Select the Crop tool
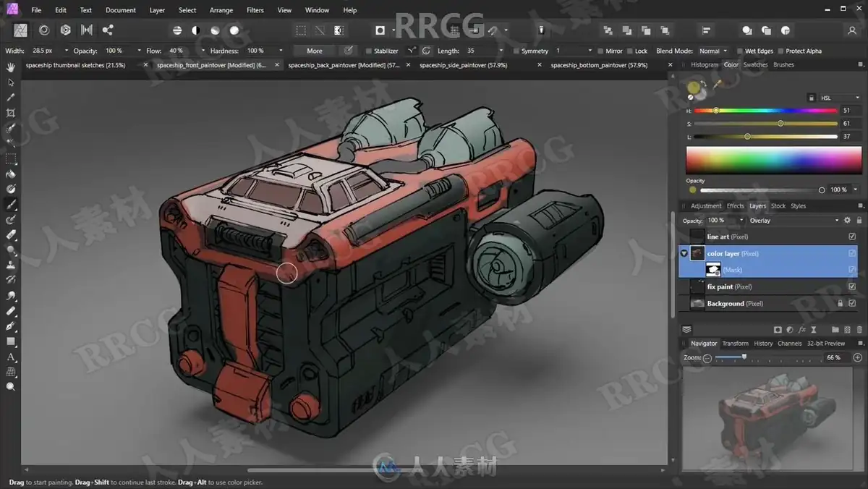Image resolution: width=868 pixels, height=489 pixels. (11, 113)
